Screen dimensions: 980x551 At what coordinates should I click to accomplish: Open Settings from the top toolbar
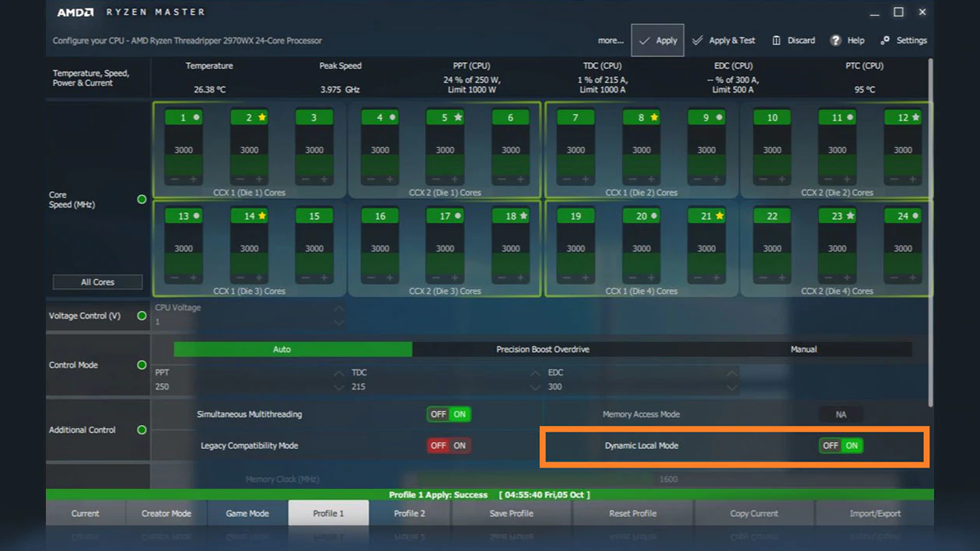903,40
